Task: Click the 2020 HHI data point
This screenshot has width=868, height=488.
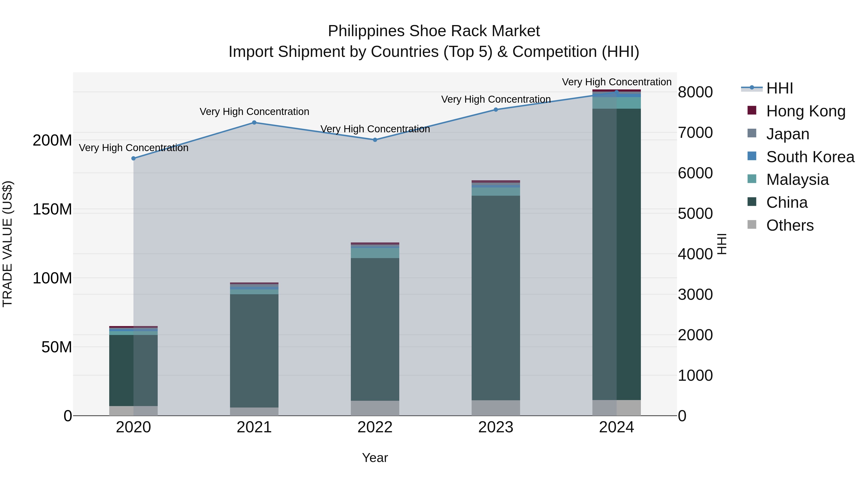Action: [x=133, y=158]
